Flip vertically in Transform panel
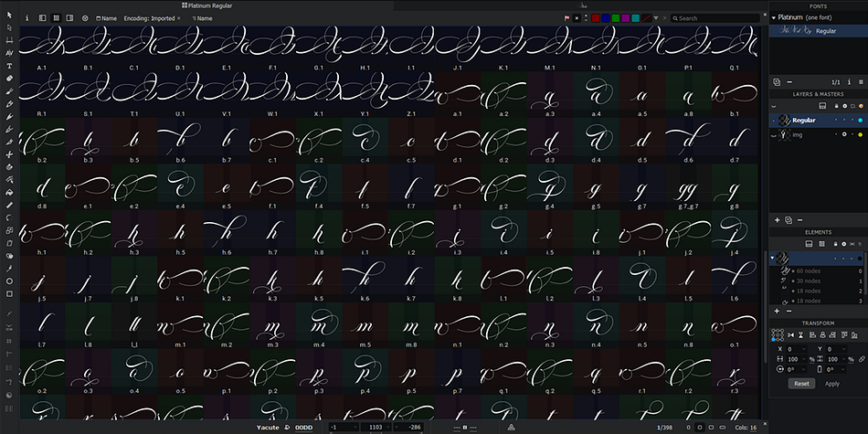Screen dimensions: 868x434 (x=800, y=335)
